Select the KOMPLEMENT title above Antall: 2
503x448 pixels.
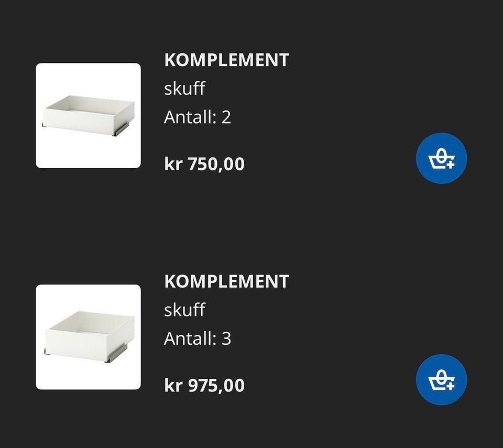pos(226,60)
